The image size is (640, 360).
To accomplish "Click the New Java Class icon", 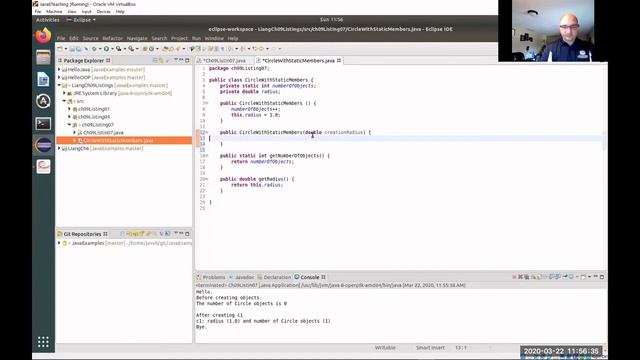I will click(x=151, y=49).
